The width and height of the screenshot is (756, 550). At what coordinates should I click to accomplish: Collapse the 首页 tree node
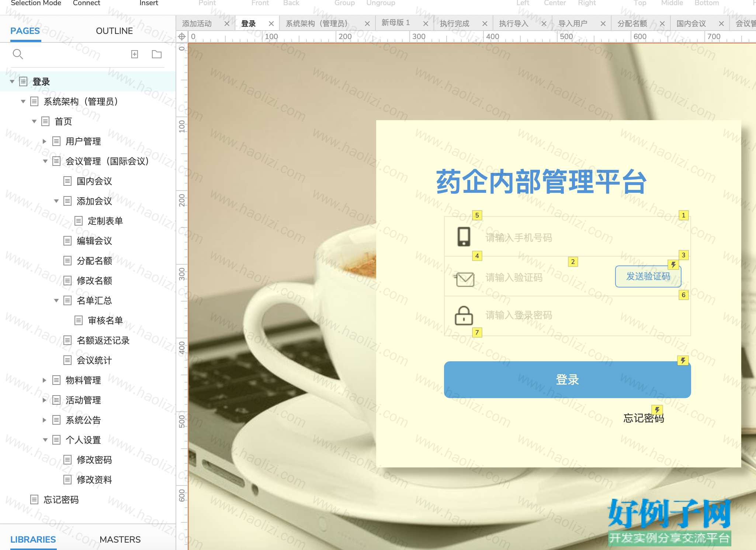pos(34,121)
